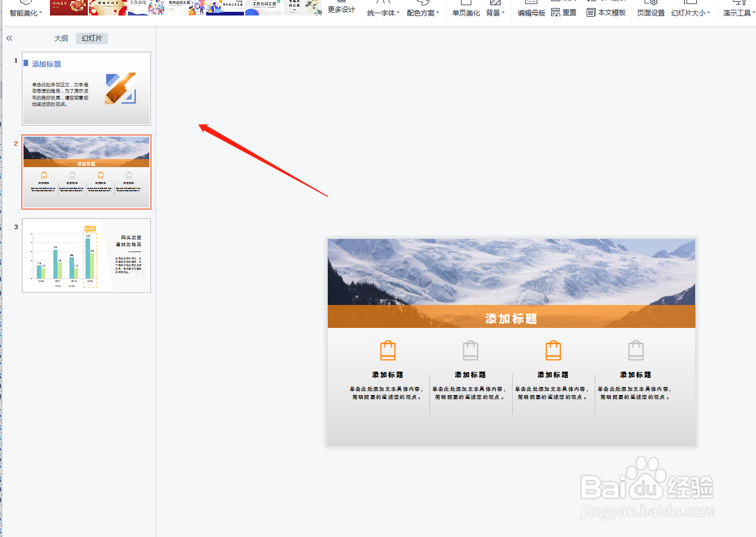Click the first orange shopping bag icon

tap(388, 350)
